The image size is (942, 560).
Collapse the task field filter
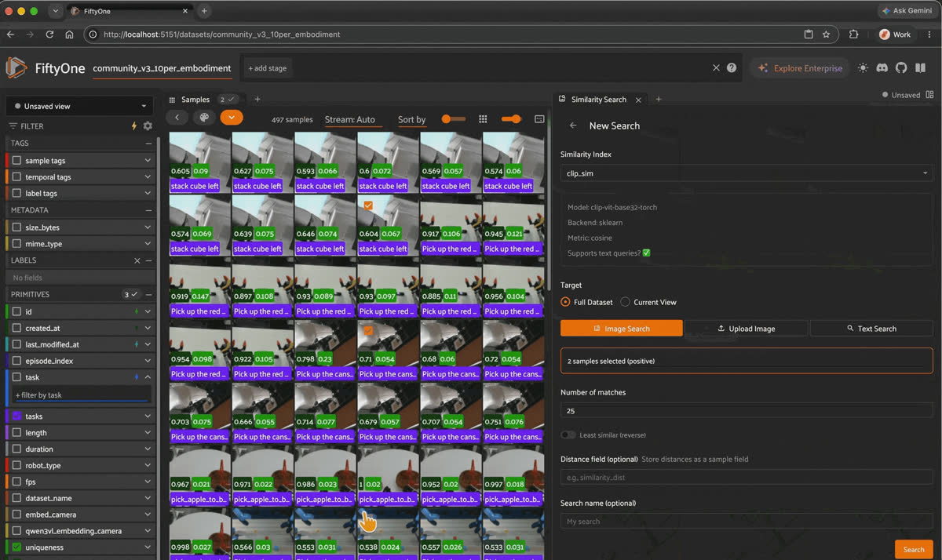pyautogui.click(x=148, y=377)
